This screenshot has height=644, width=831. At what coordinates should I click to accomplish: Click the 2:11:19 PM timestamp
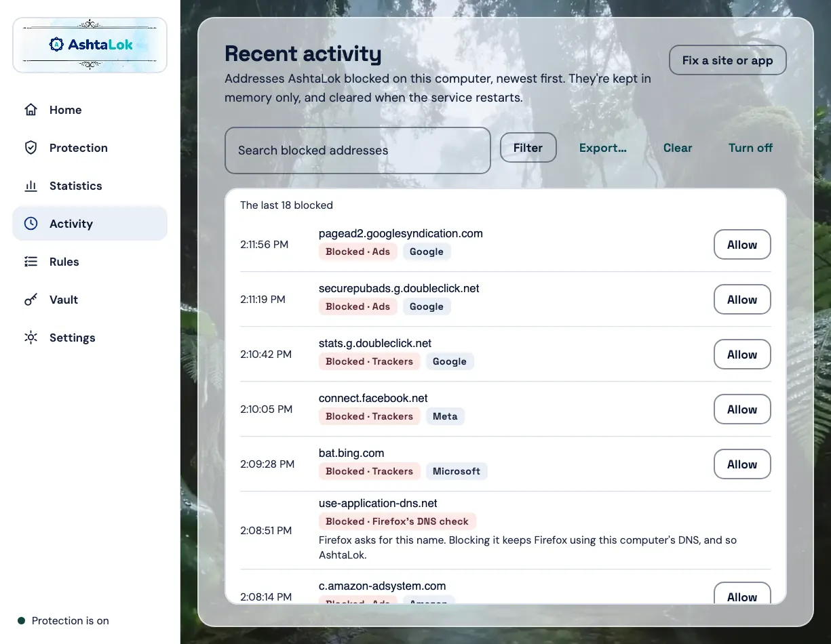click(x=263, y=299)
